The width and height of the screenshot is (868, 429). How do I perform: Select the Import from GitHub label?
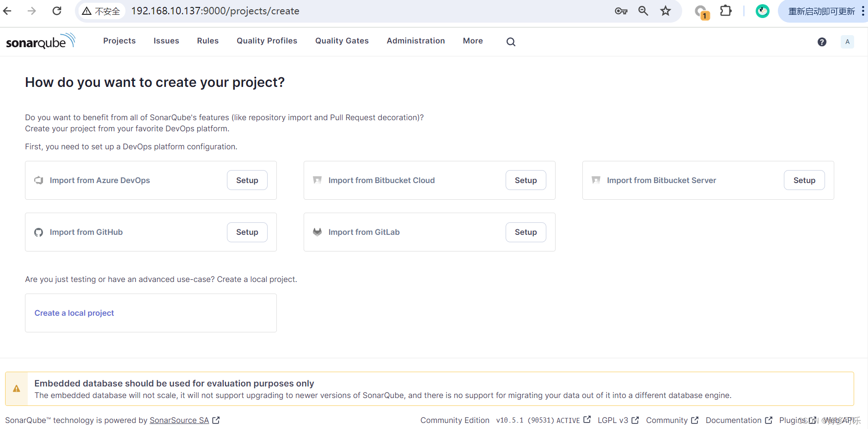(86, 232)
